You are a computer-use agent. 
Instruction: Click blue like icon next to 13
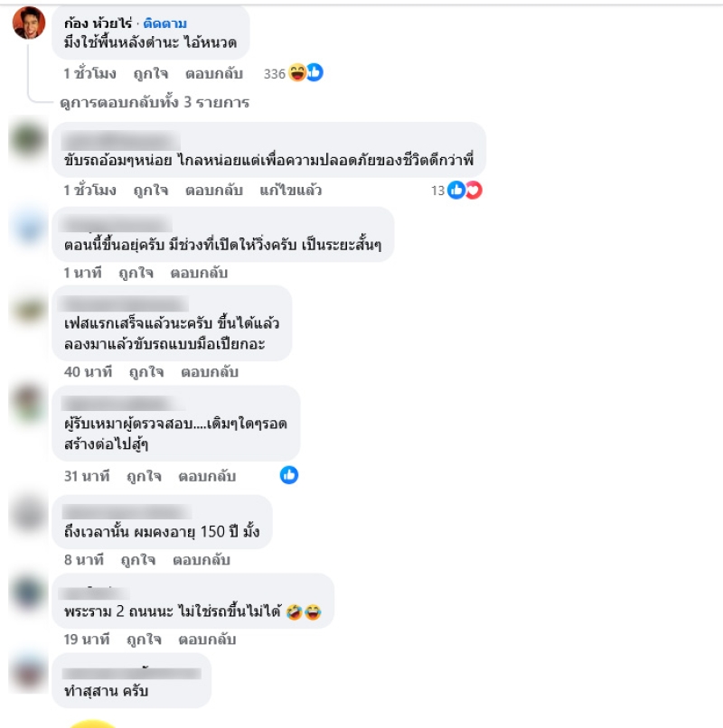point(456,190)
